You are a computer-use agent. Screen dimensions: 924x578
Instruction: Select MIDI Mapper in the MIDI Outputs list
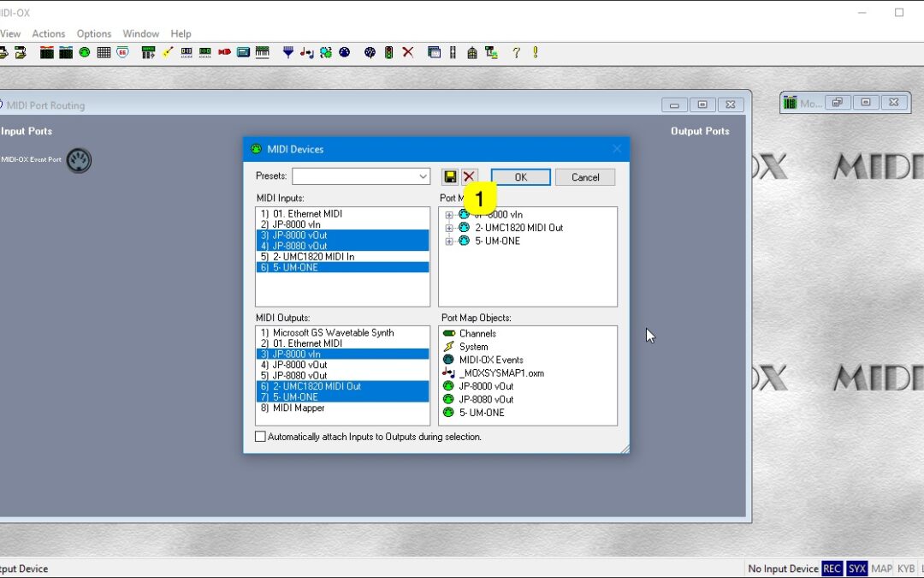click(x=295, y=408)
